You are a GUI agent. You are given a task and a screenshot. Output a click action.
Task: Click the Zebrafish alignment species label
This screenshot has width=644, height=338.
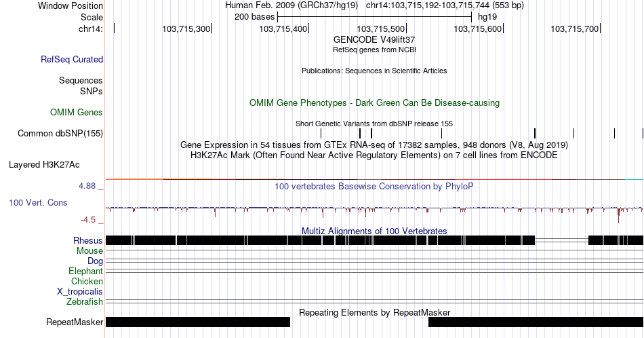[85, 301]
